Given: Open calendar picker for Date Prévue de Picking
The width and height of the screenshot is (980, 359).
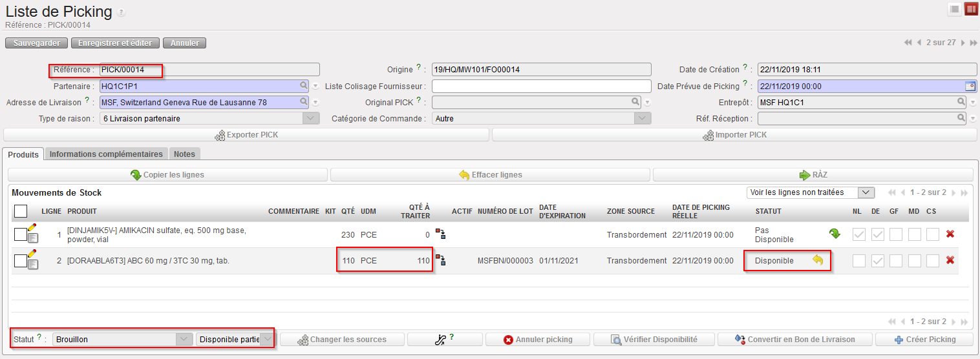Looking at the screenshot, I should tap(970, 86).
